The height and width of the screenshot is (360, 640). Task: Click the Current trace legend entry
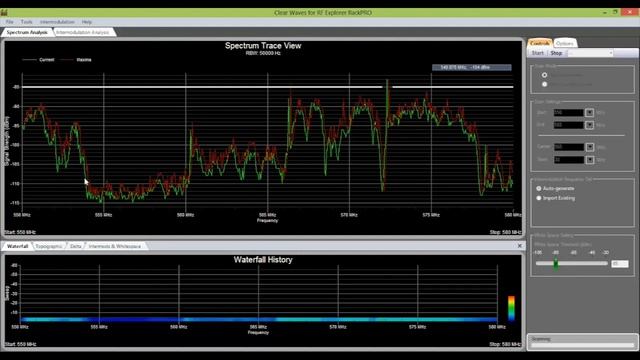click(x=38, y=60)
